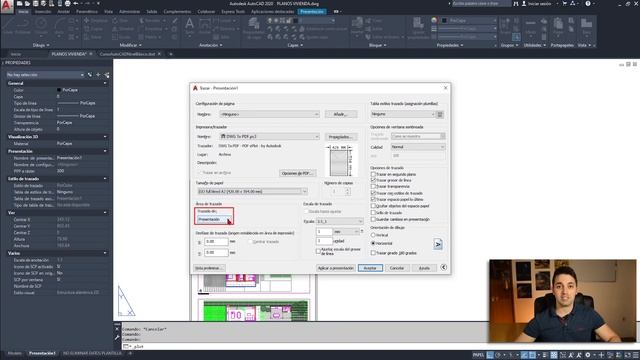640x360 pixels.
Task: Switch to Administrar ribbon tab
Action: 129,12
